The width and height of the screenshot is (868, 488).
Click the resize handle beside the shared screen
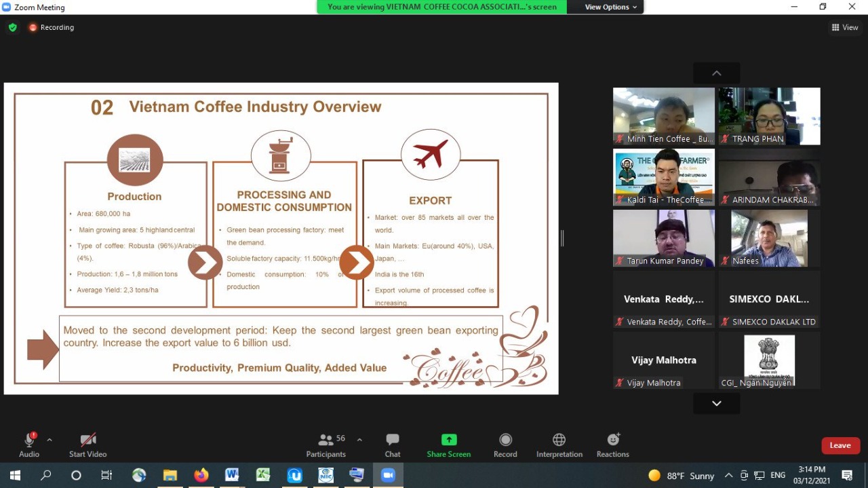pyautogui.click(x=562, y=238)
